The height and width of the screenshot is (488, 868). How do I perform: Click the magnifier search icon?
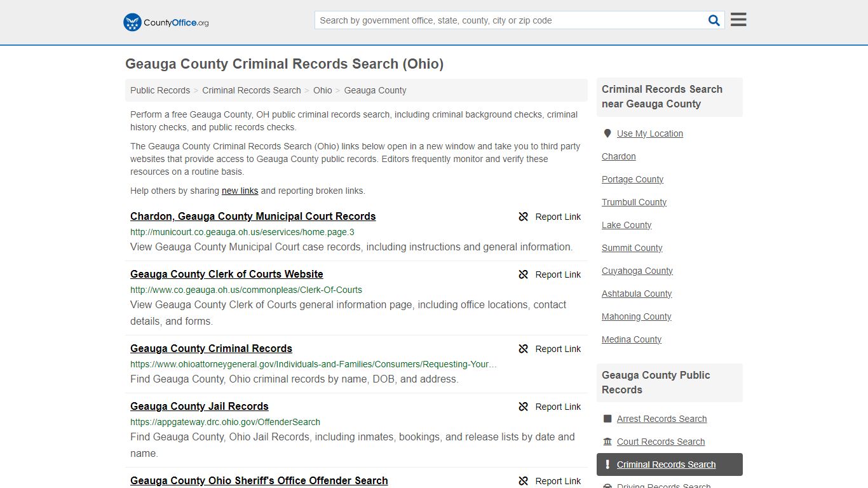click(714, 20)
